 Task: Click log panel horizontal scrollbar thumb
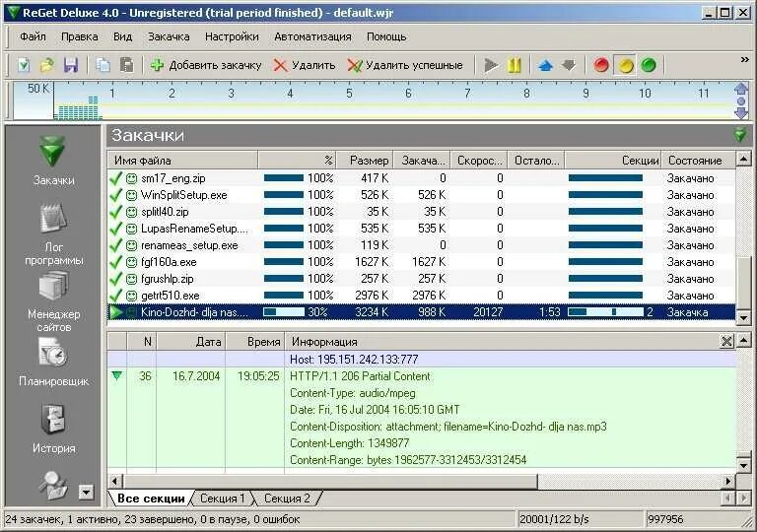tap(330, 481)
